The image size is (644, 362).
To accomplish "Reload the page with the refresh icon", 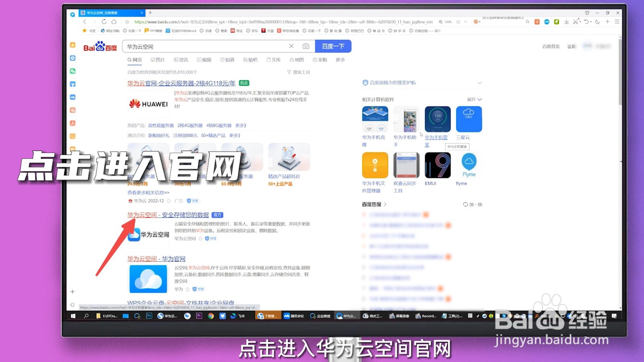I will (x=104, y=22).
